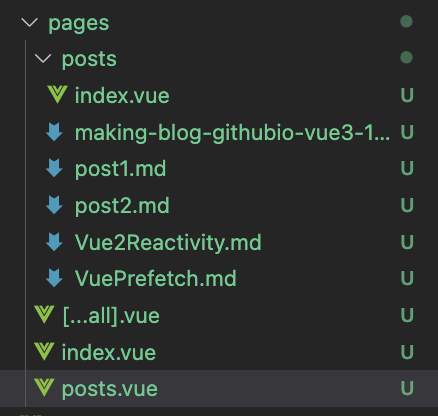
Task: Collapse the posts folder chevron
Action: pyautogui.click(x=43, y=59)
